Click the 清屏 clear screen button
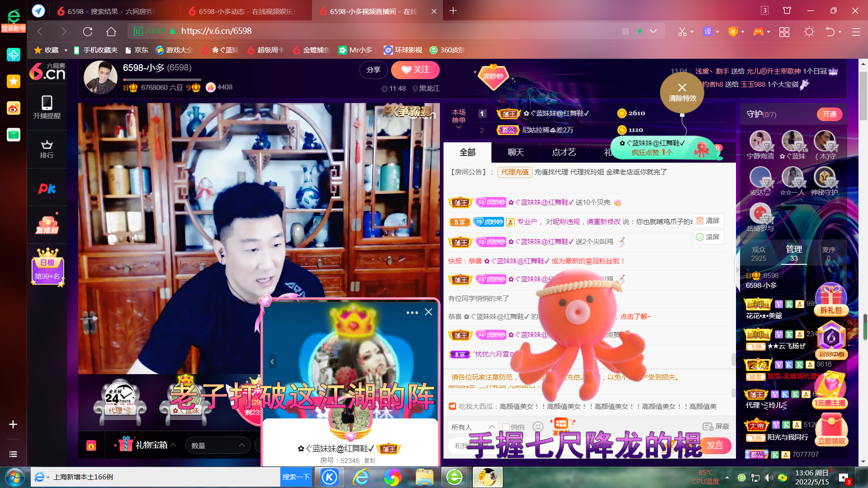The width and height of the screenshot is (868, 488). [708, 221]
